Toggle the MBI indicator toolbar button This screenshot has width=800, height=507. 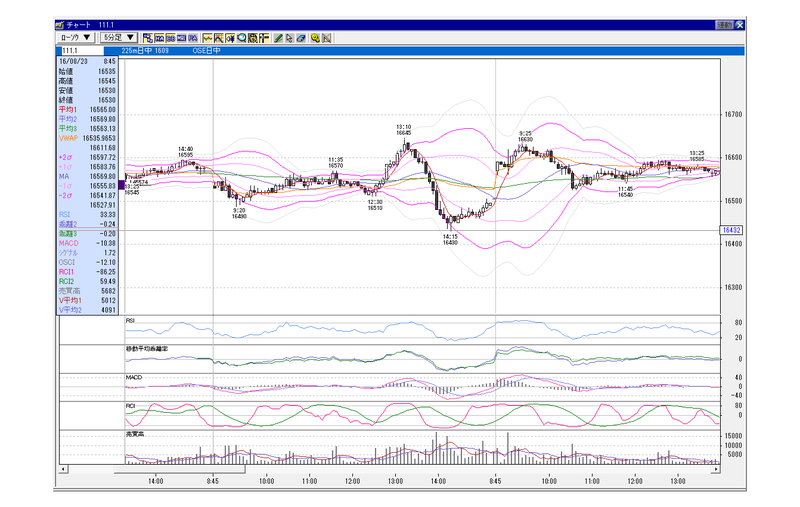(182, 38)
